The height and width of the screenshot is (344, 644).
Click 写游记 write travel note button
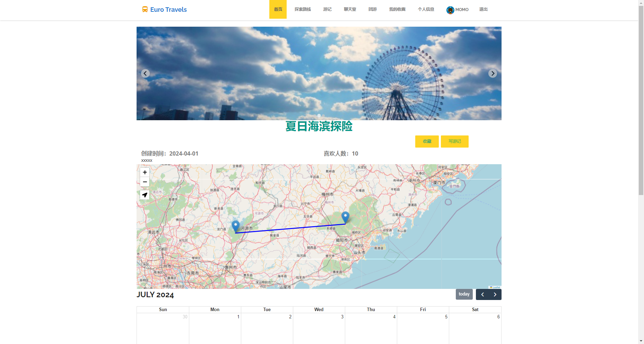(455, 141)
